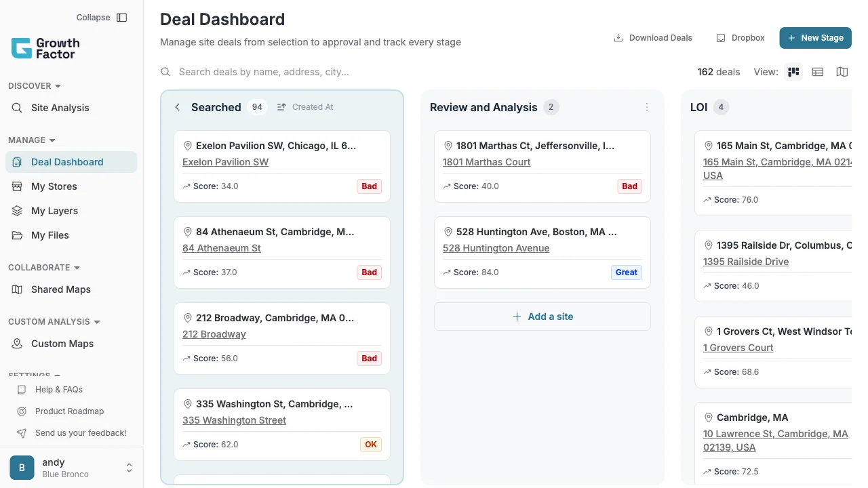Image resolution: width=868 pixels, height=488 pixels.
Task: Open the map view icon
Action: [842, 71]
